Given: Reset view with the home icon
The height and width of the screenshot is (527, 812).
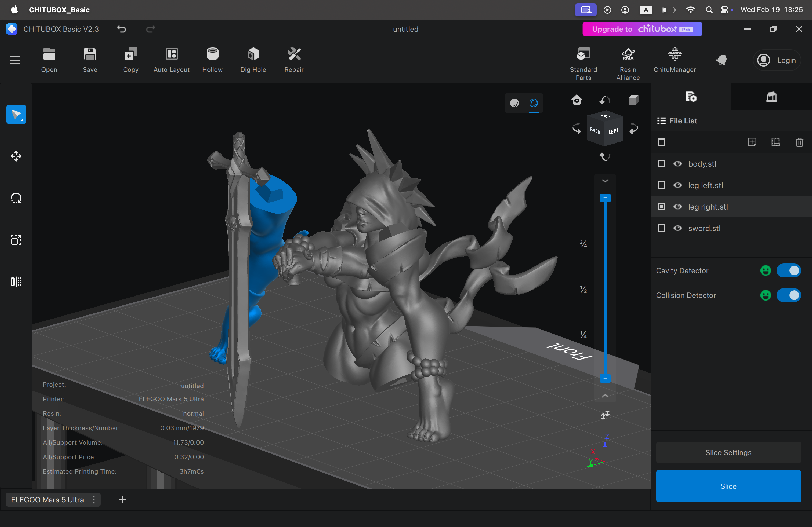Looking at the screenshot, I should point(577,100).
